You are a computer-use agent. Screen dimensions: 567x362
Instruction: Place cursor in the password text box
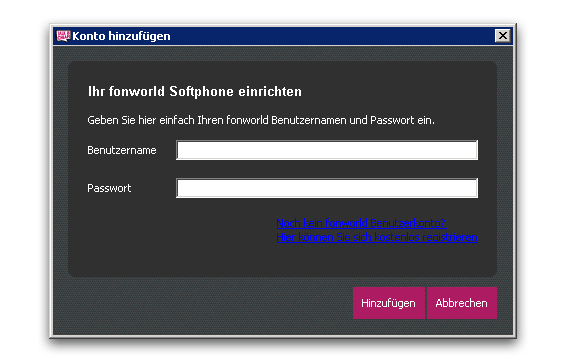pyautogui.click(x=327, y=188)
